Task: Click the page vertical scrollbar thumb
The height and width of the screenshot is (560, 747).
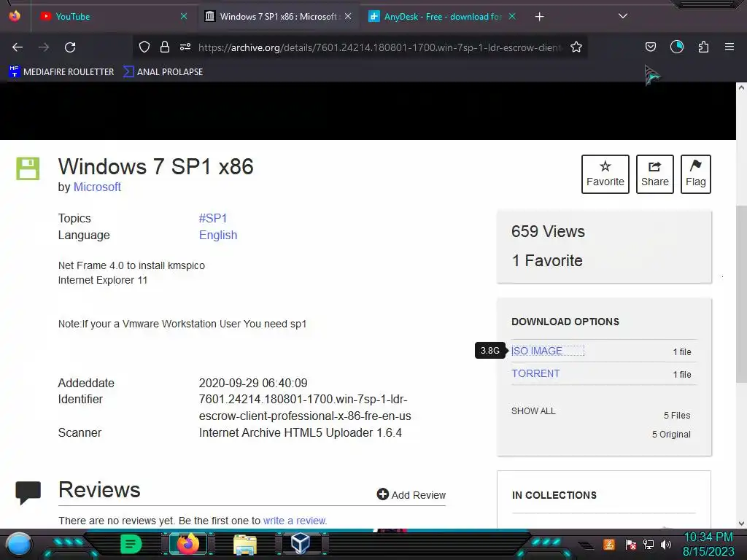Action: (x=741, y=294)
